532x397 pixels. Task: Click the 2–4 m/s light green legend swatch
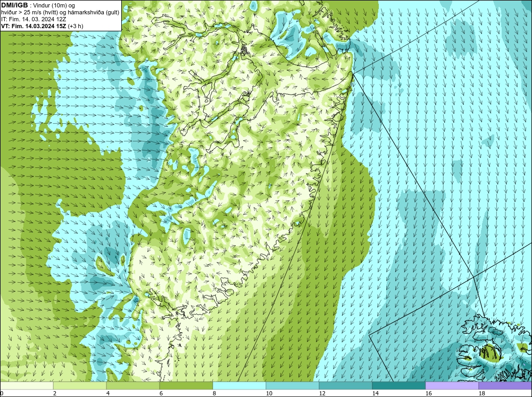click(80, 386)
